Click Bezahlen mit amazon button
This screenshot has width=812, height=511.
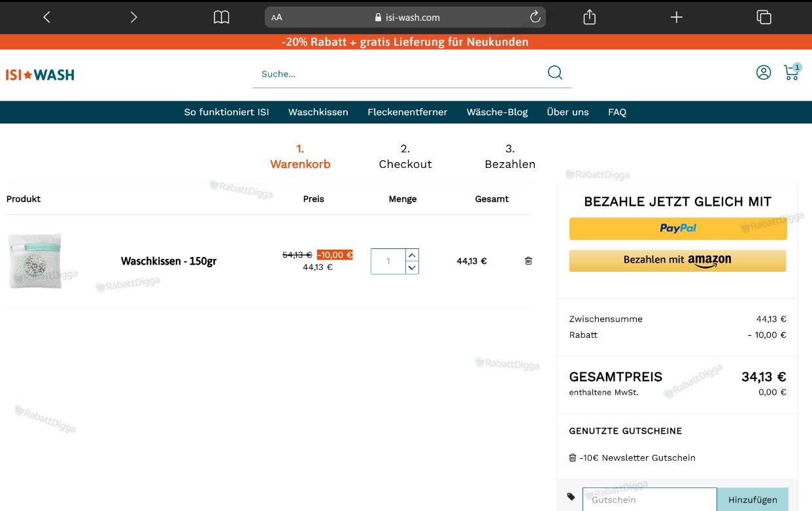click(x=678, y=260)
